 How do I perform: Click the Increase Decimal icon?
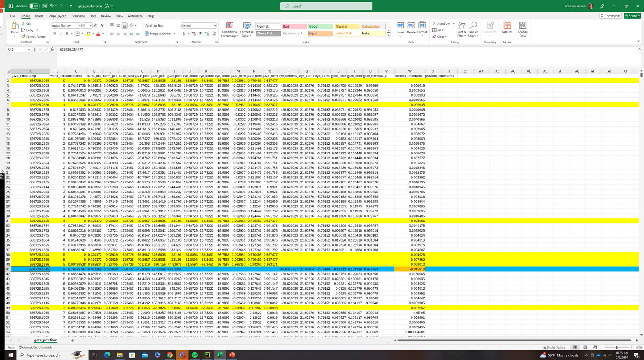207,33
